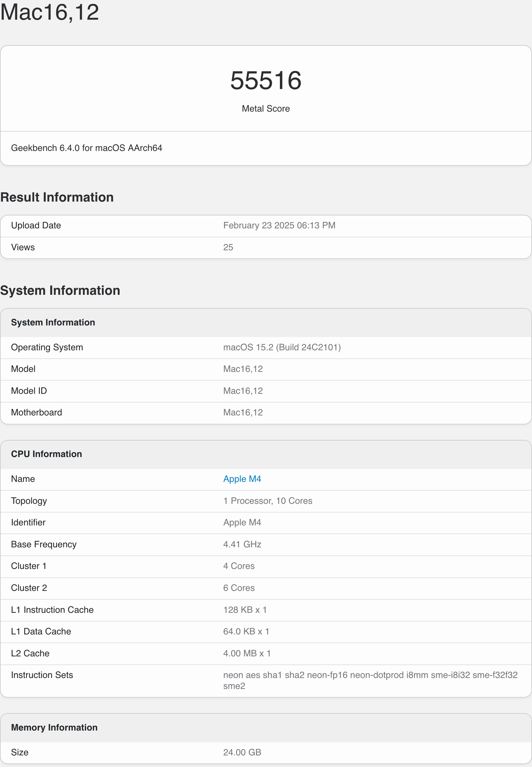Click the 64.0 KB x 1 value

coord(246,632)
